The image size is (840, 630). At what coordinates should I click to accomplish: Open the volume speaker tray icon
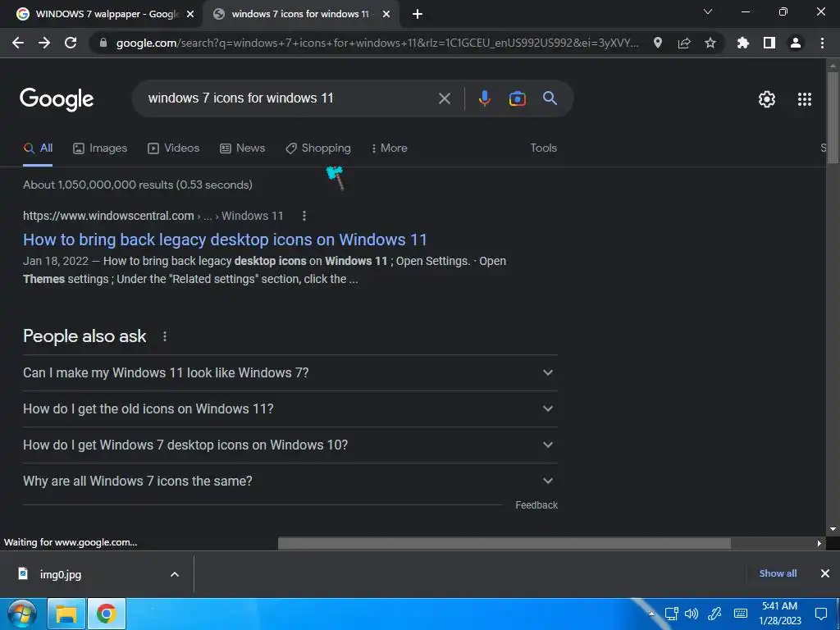[x=692, y=614]
